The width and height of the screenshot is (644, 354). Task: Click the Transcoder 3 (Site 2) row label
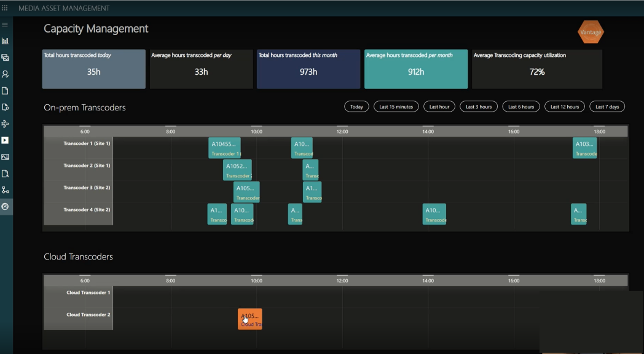(x=87, y=188)
